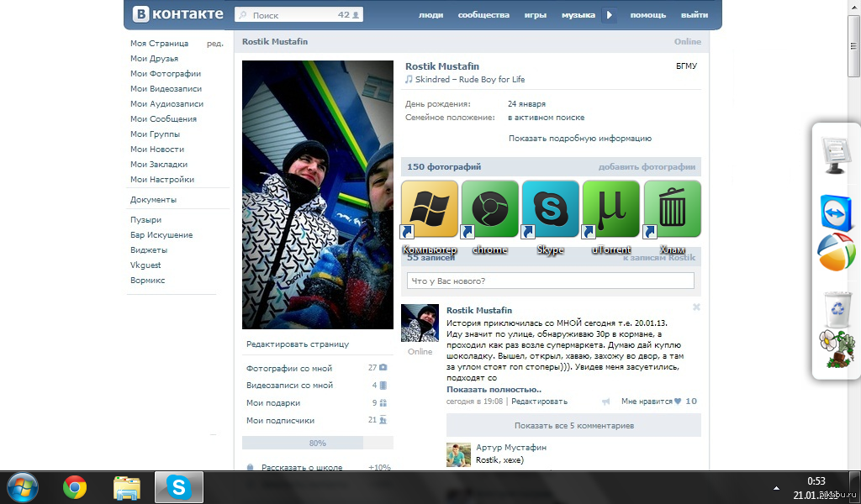This screenshot has height=504, width=861.
Task: Click the music note status icon
Action: coord(409,79)
